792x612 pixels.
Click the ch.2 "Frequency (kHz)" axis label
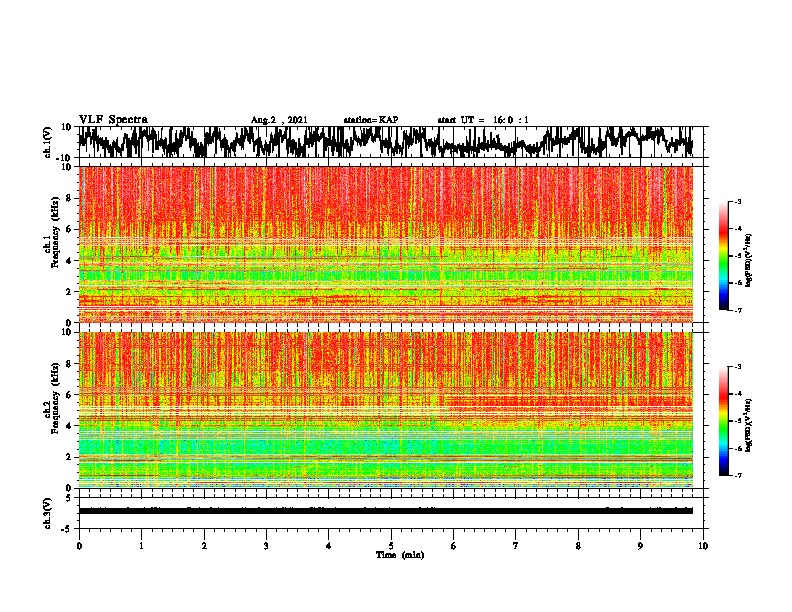pos(56,398)
